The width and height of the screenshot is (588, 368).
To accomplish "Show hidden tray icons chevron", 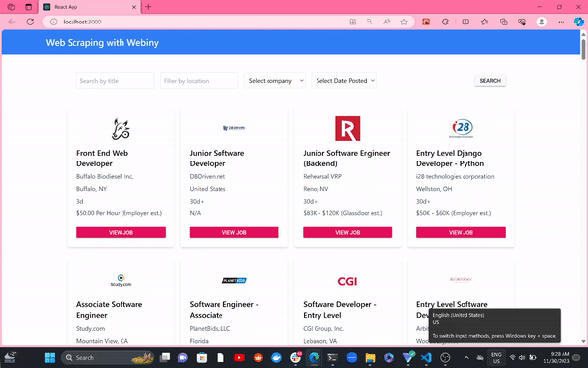I will [x=466, y=358].
